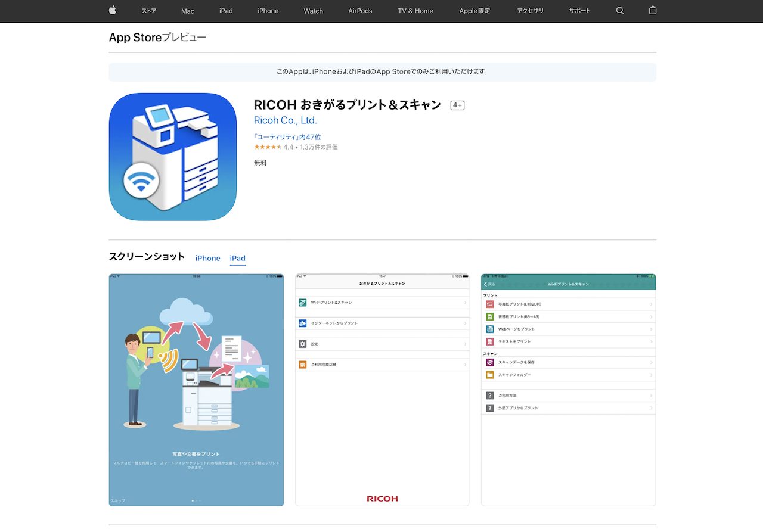Open the second screenshot showing main menu
Viewport: 763px width, 532px height.
(x=382, y=390)
